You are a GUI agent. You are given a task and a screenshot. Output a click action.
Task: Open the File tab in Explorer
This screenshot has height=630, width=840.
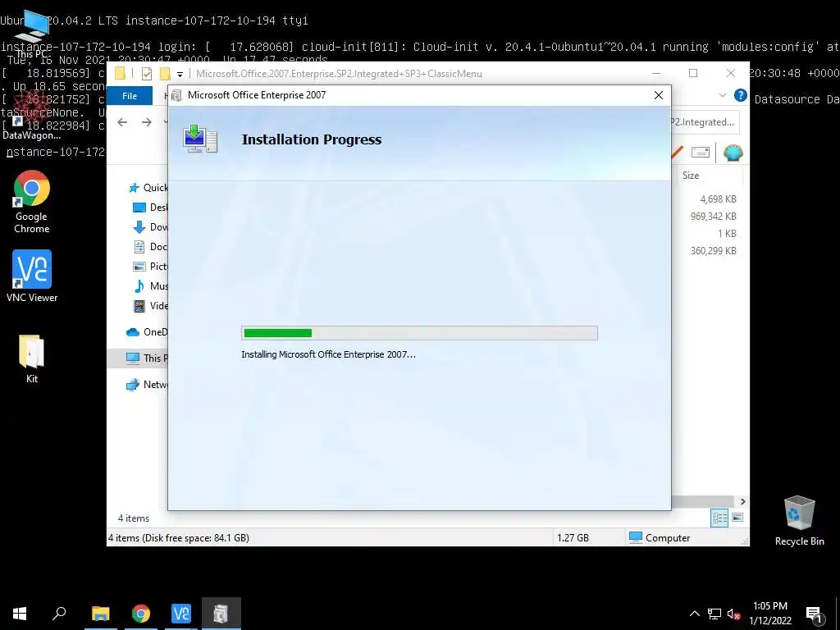(130, 96)
